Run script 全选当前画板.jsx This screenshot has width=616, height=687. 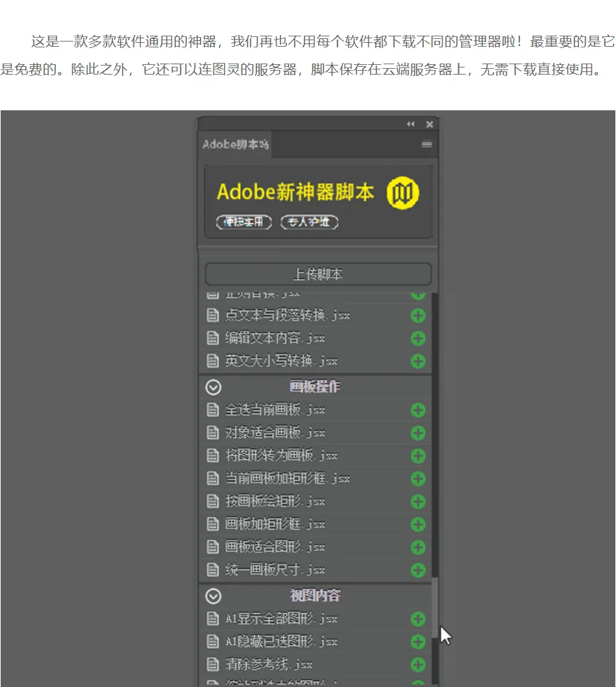pos(275,409)
